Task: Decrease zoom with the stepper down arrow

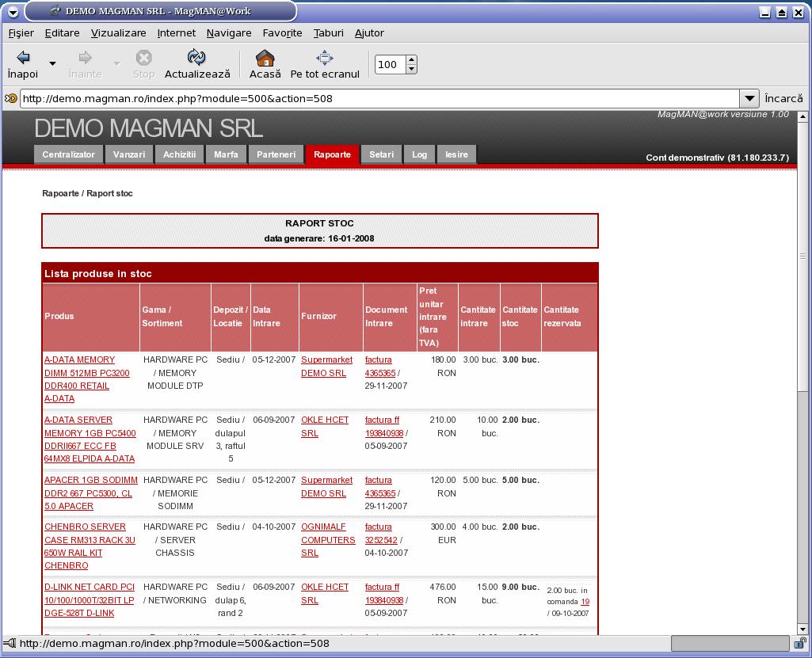Action: 412,70
